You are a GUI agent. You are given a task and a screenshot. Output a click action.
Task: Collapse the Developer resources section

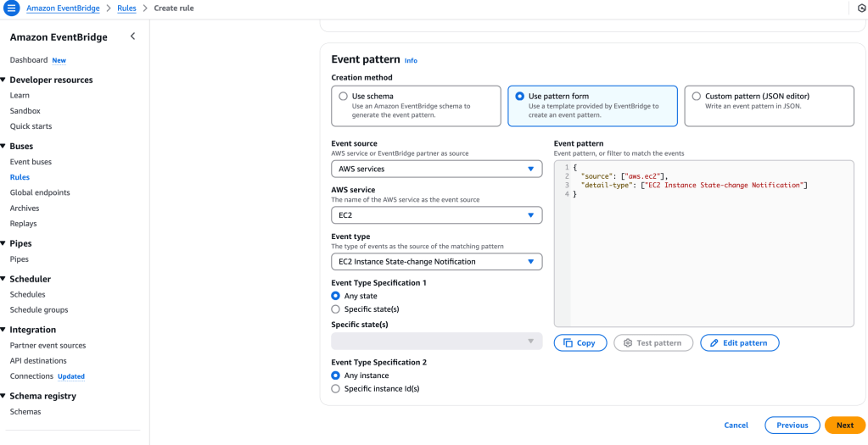pyautogui.click(x=4, y=81)
